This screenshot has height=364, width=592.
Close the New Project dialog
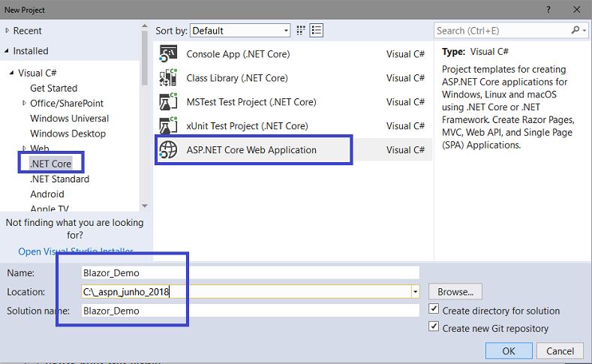[576, 10]
